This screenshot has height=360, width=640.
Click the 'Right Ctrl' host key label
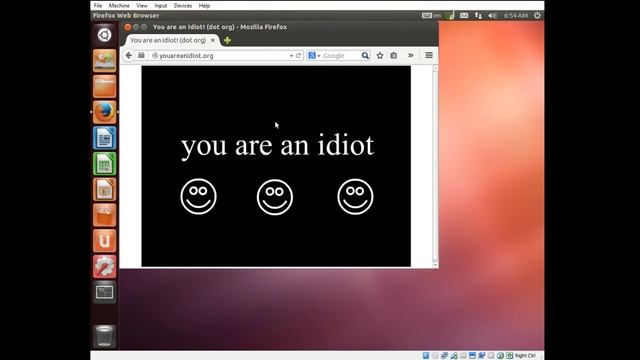tap(525, 356)
